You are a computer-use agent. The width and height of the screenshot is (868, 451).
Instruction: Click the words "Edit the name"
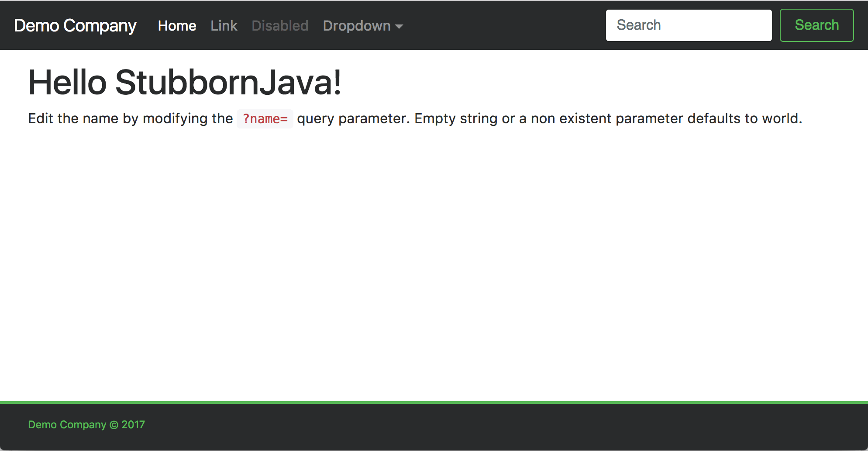73,118
